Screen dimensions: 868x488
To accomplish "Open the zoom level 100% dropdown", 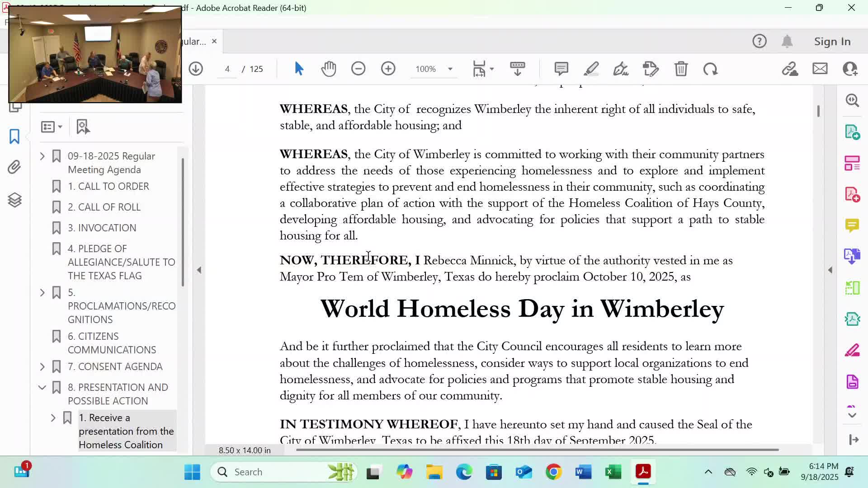I will (x=450, y=69).
